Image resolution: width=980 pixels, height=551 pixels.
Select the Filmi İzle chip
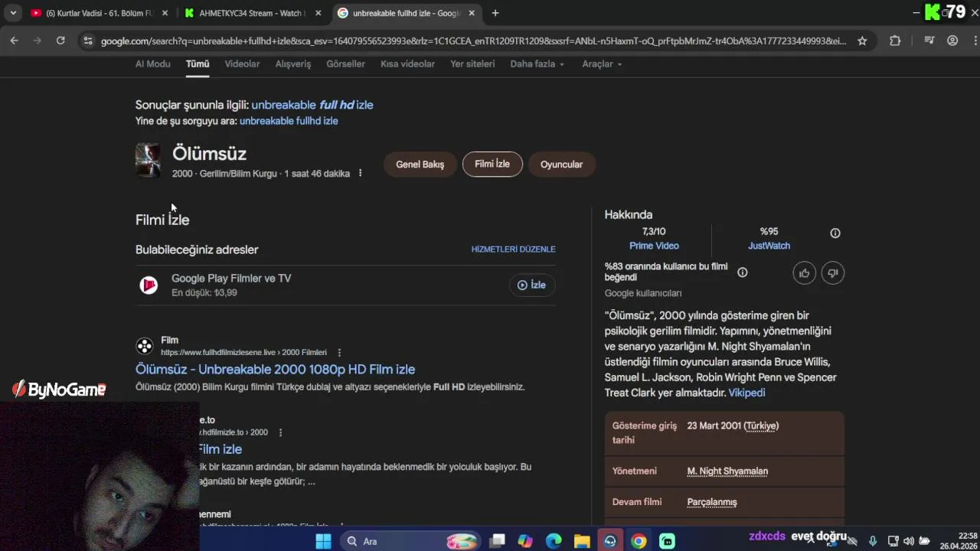(x=492, y=164)
